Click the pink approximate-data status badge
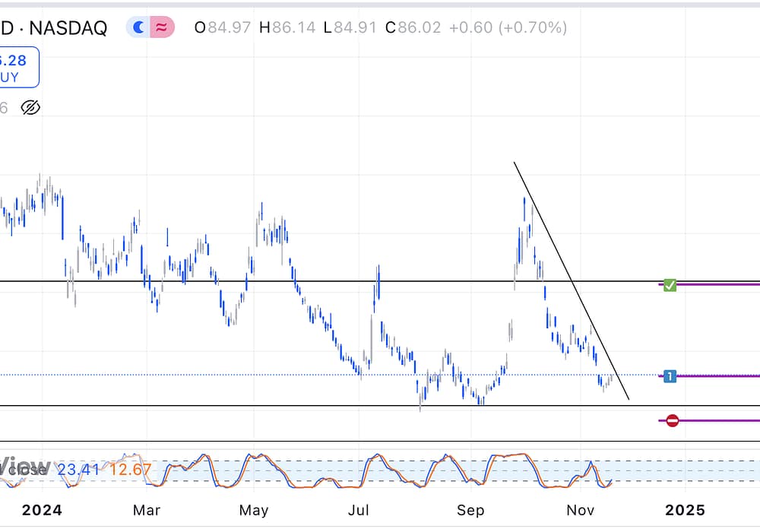The height and width of the screenshot is (532, 760). pos(161,28)
